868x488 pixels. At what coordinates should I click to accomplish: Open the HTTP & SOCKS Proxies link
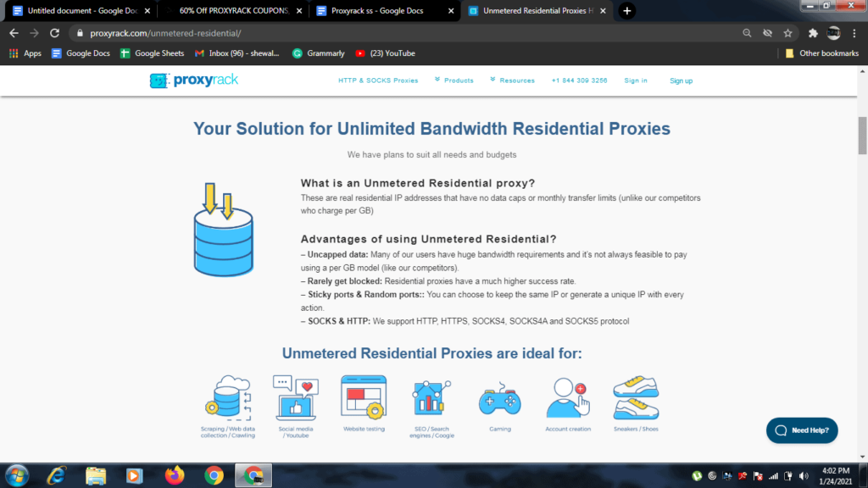[378, 80]
